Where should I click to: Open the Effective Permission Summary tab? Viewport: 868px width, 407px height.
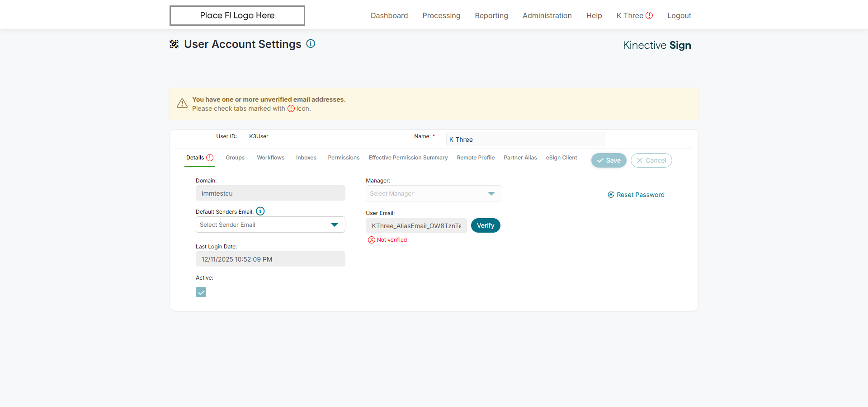[408, 158]
